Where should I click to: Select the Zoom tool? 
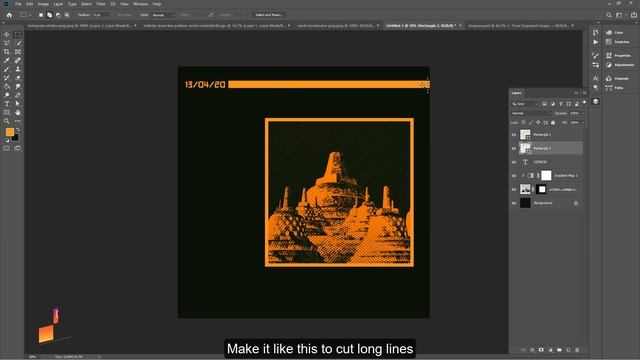coord(7,121)
